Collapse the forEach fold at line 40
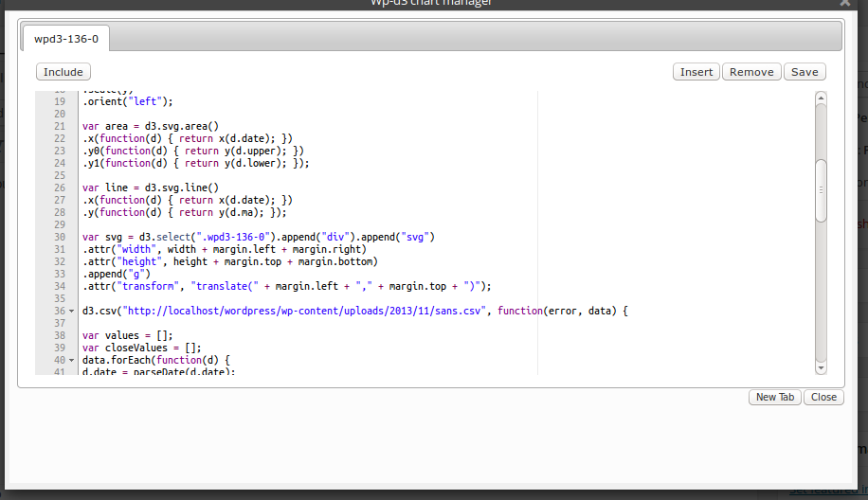The width and height of the screenshot is (868, 500). [x=73, y=361]
